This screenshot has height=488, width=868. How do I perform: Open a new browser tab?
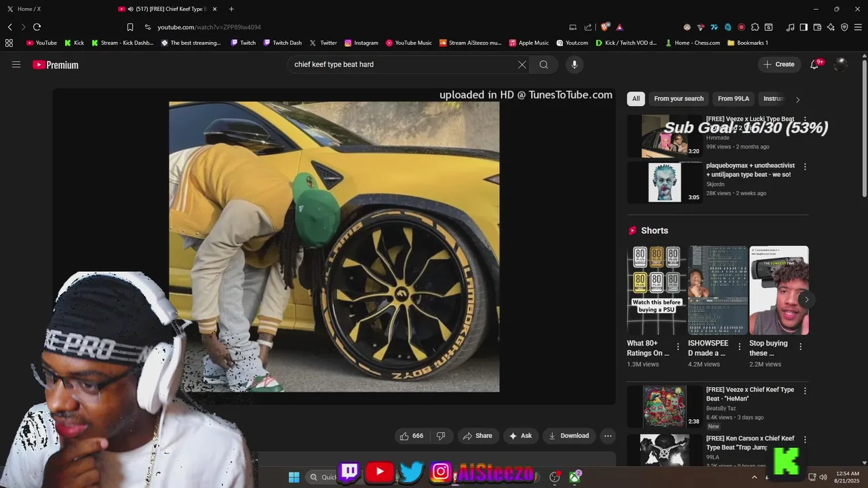[231, 9]
